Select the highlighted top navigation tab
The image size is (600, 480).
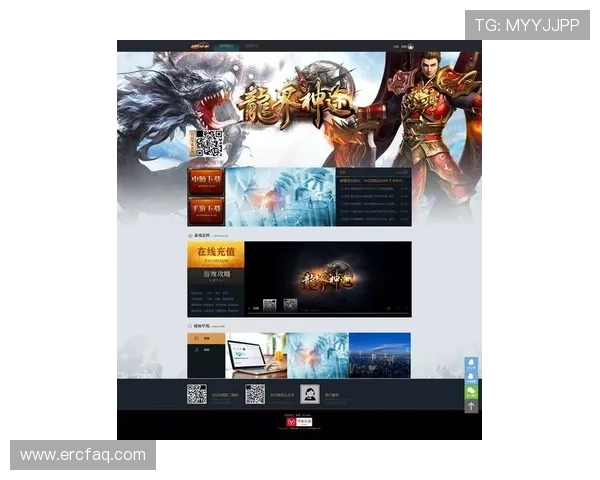(228, 46)
